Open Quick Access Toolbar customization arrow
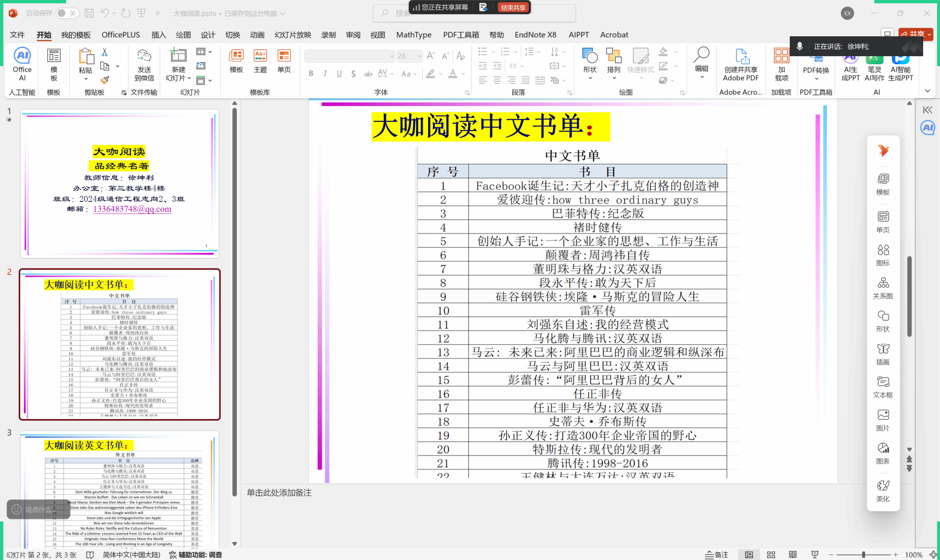Screen dimensions: 940x560 (x=157, y=13)
